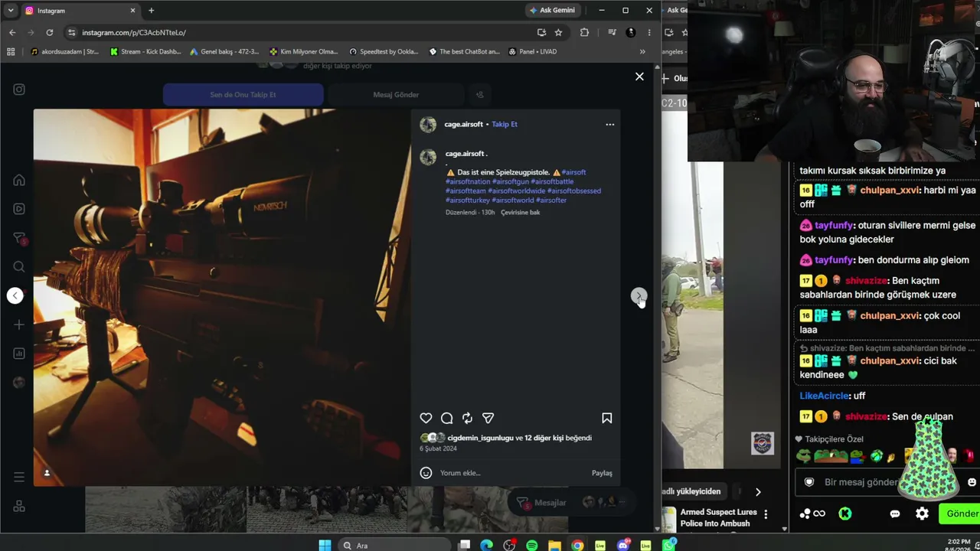Show tagged people on the photo
Screen dimensions: 980x551
[47, 473]
